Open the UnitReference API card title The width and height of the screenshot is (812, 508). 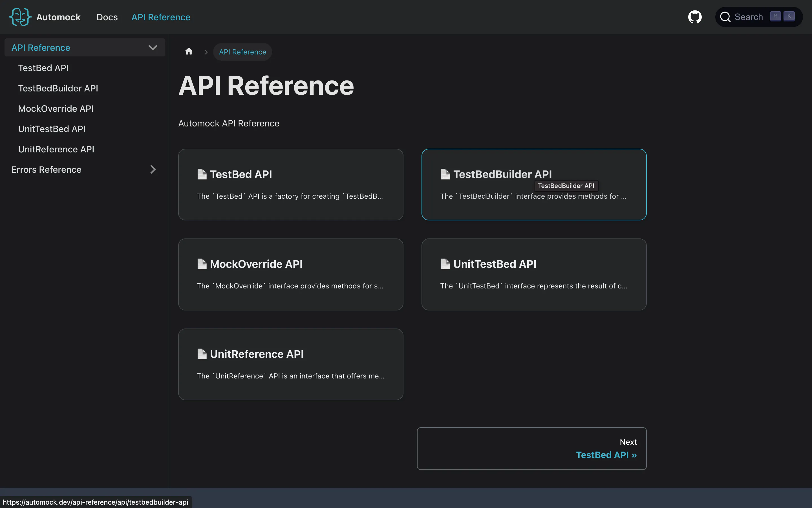coord(257,354)
